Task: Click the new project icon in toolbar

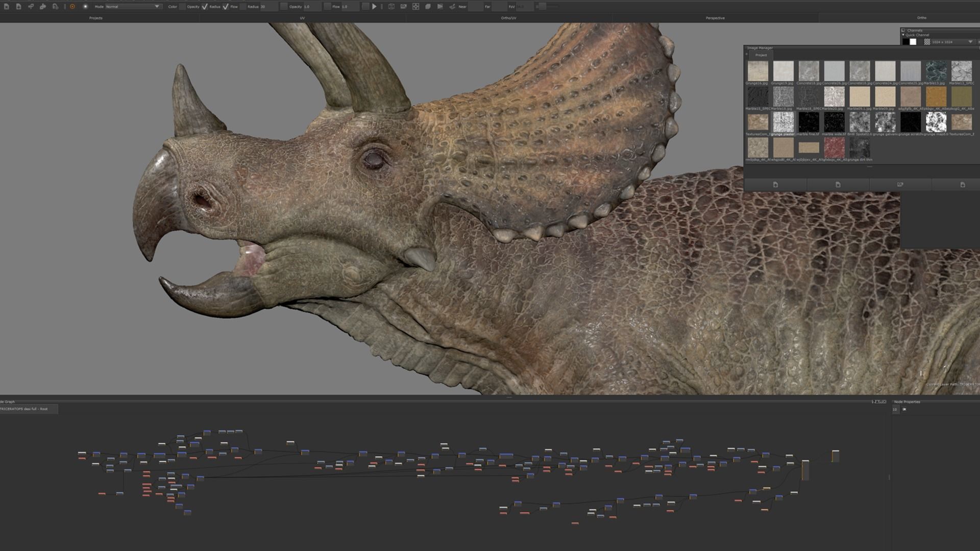Action: pos(7,7)
